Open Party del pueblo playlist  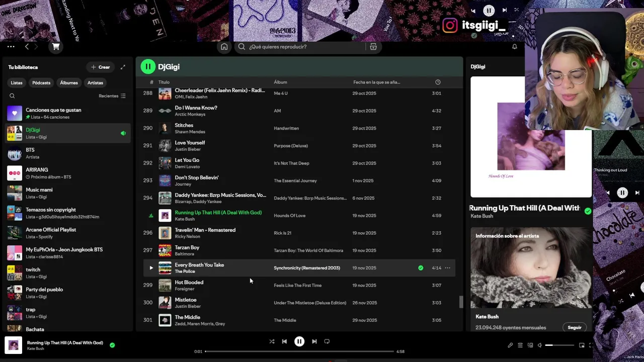(68, 293)
